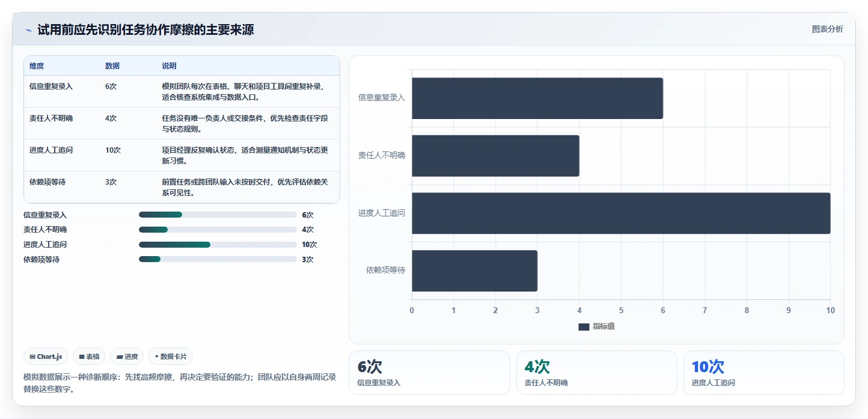Click the 数据卡片 tag chip
The height and width of the screenshot is (419, 868).
click(x=171, y=356)
